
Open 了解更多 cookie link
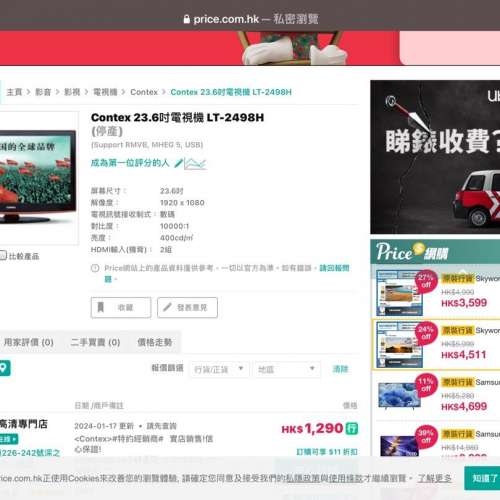[435, 479]
